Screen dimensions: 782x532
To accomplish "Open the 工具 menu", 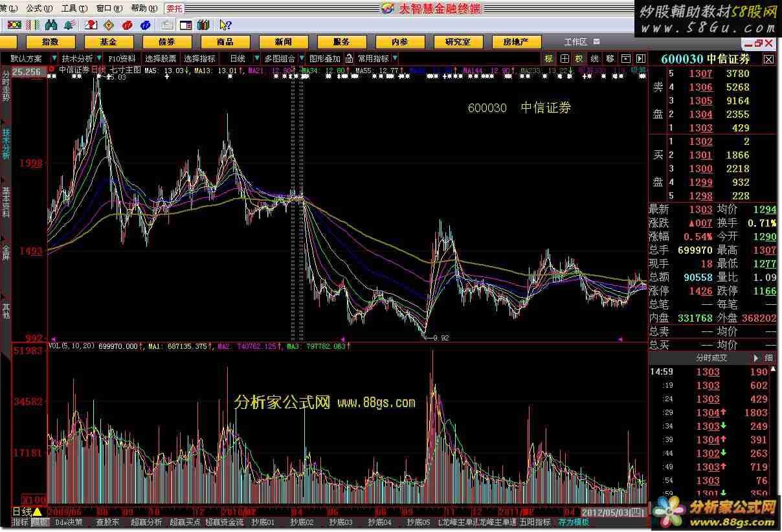I will click(73, 8).
